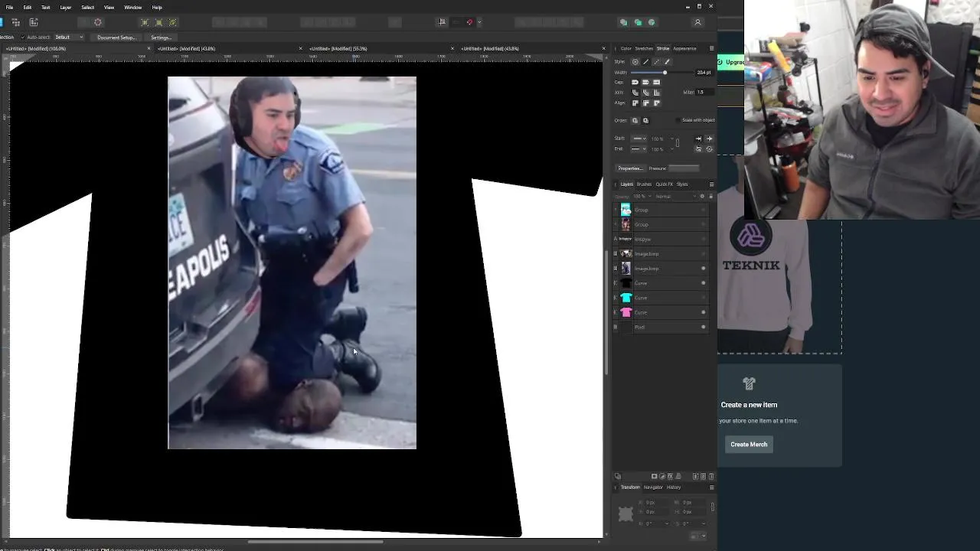Align stroke to outside icon
Image resolution: width=980 pixels, height=551 pixels.
coord(656,103)
